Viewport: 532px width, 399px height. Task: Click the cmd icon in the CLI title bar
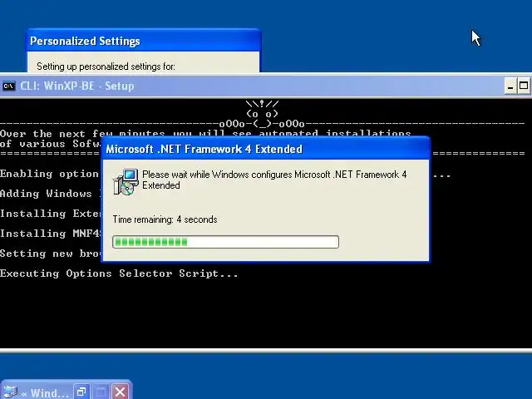(x=9, y=86)
